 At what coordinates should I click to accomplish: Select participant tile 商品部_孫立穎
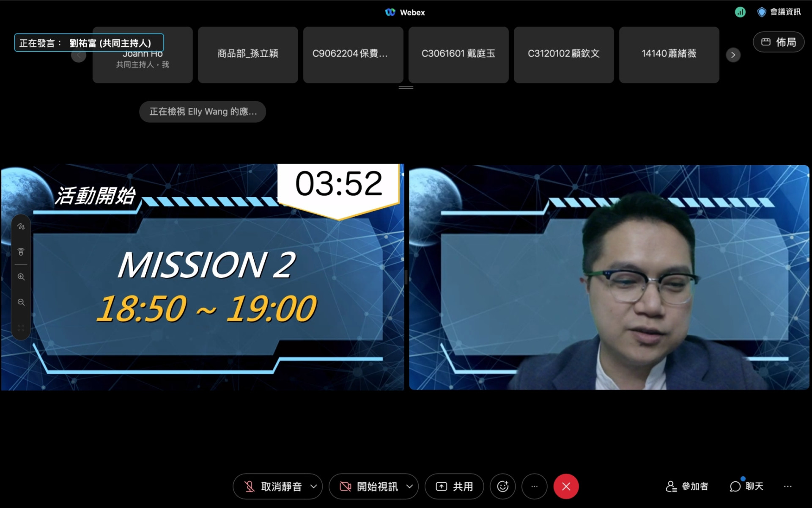tap(248, 54)
